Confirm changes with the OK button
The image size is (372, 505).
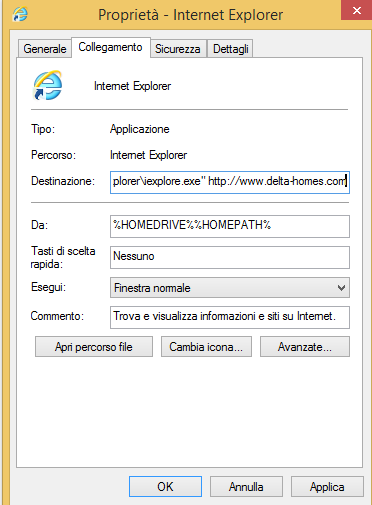pyautogui.click(x=165, y=487)
